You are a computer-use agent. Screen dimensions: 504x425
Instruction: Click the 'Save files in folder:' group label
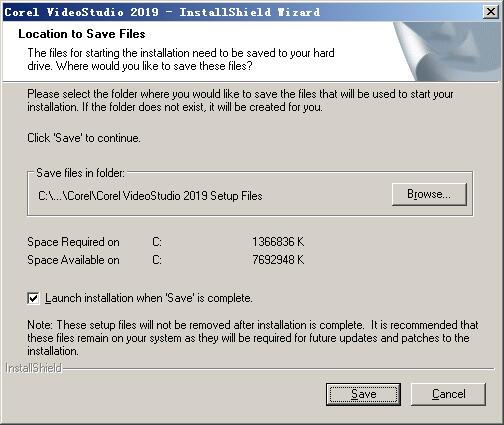80,173
